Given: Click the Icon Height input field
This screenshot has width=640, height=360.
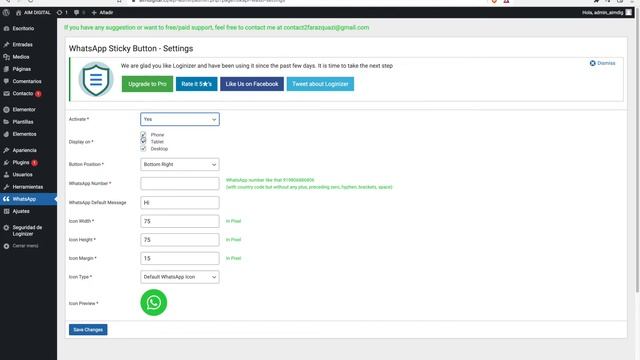Looking at the screenshot, I should (x=180, y=240).
